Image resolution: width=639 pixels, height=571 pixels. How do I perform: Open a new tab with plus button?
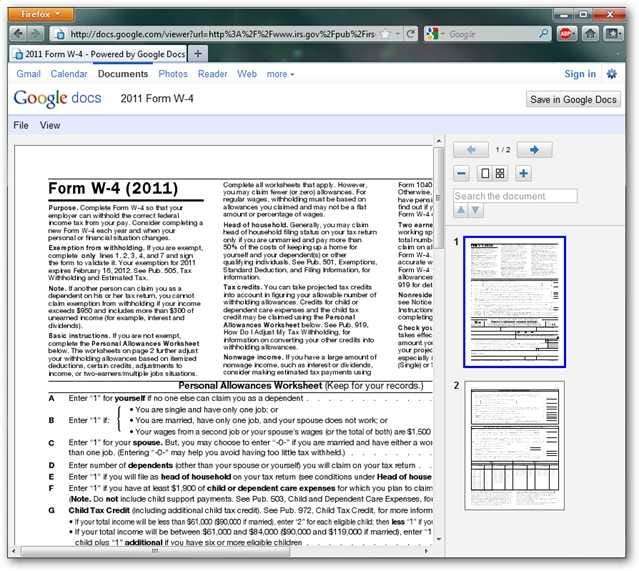click(x=198, y=53)
